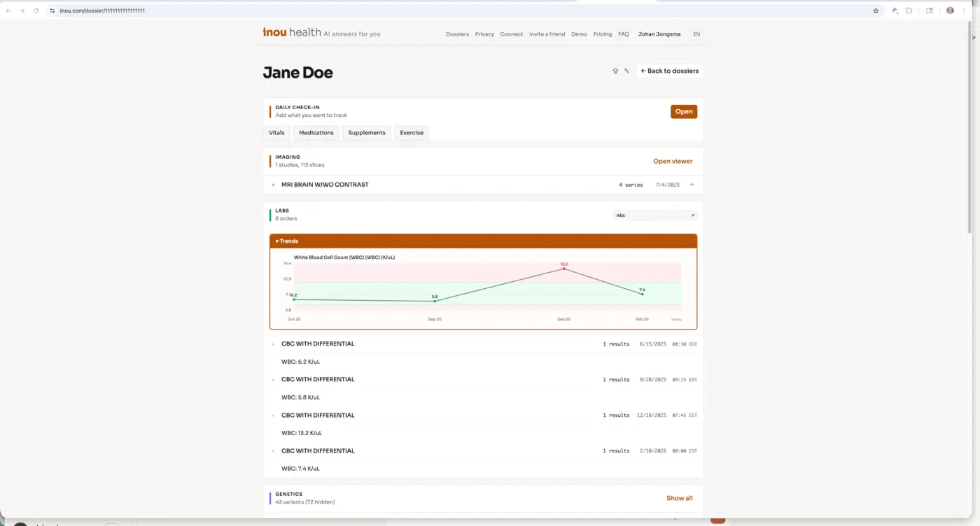Open the browser profile avatar
The height and width of the screenshot is (526, 980).
pos(950,10)
